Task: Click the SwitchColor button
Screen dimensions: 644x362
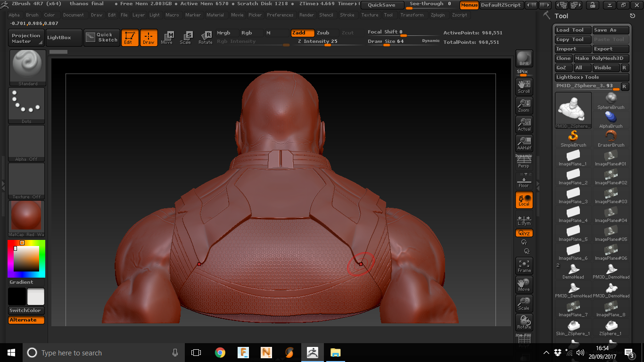Action: point(26,311)
